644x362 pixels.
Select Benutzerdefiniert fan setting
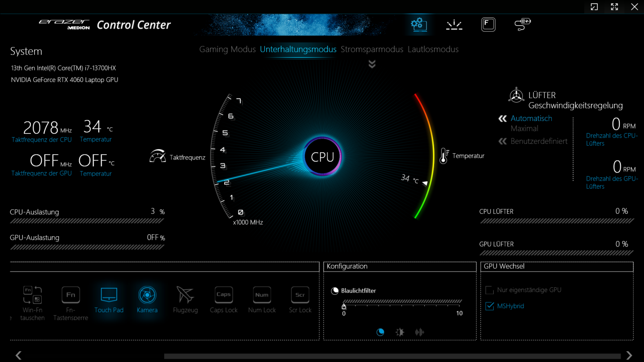(x=539, y=141)
